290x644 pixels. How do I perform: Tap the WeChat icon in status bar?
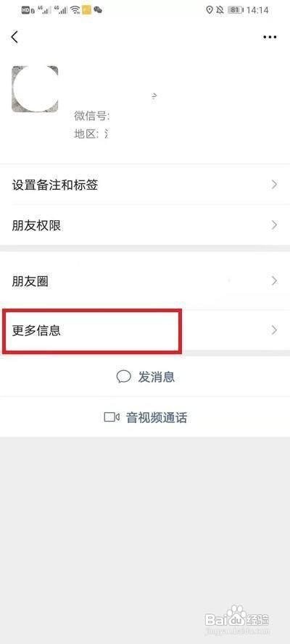tap(98, 10)
